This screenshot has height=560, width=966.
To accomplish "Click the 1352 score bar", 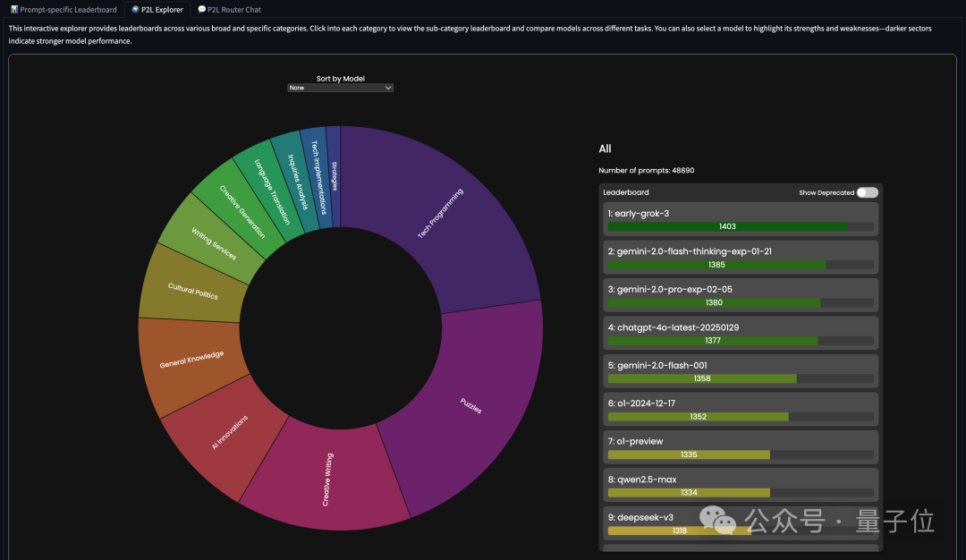I will point(698,417).
